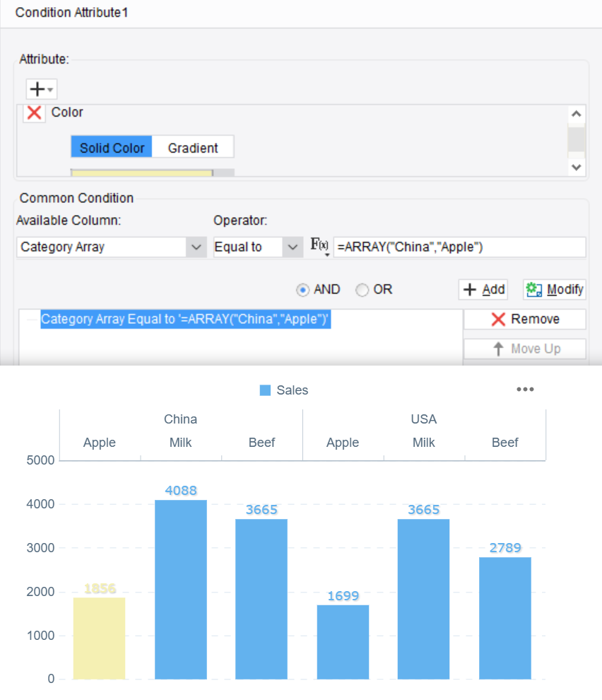602x700 pixels.
Task: Delete the Color attribute with red X
Action: (x=35, y=112)
